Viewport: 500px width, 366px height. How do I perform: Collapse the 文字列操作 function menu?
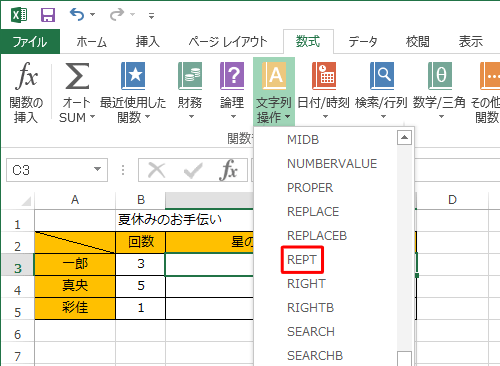click(274, 92)
